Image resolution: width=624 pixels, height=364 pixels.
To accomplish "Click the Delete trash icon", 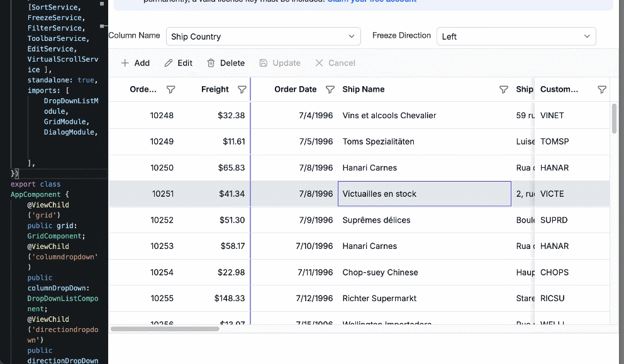I will (211, 63).
